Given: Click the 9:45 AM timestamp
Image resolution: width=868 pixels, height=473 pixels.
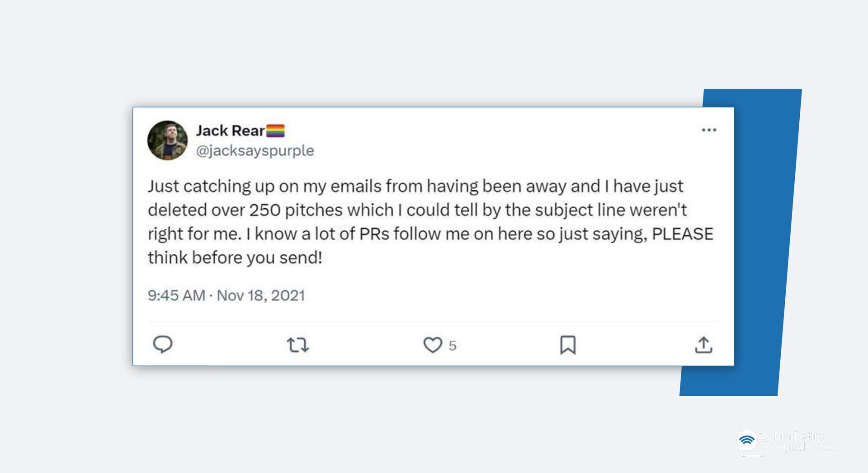Looking at the screenshot, I should [176, 295].
